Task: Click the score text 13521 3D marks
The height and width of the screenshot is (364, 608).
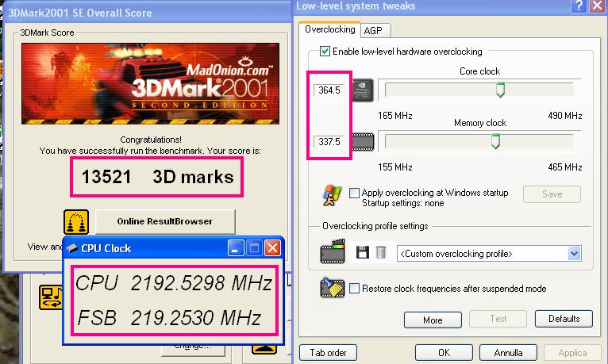Action: coord(157,177)
